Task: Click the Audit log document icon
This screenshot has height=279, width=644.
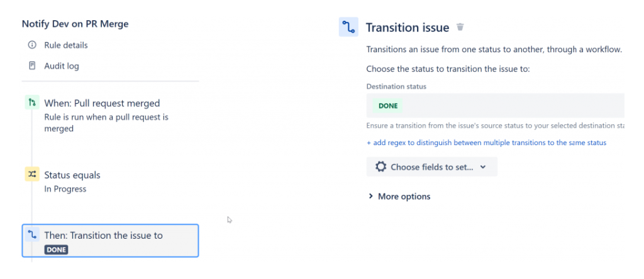Action: click(x=32, y=65)
